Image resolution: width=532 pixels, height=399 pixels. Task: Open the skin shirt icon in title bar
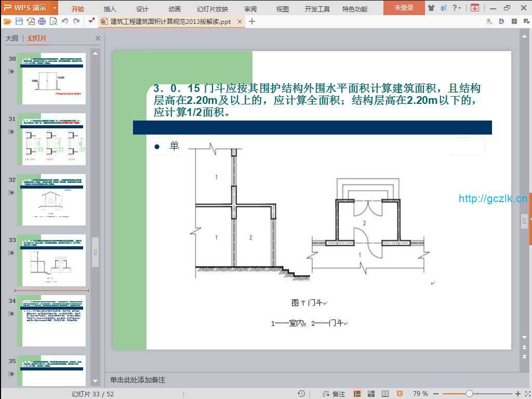tap(431, 8)
